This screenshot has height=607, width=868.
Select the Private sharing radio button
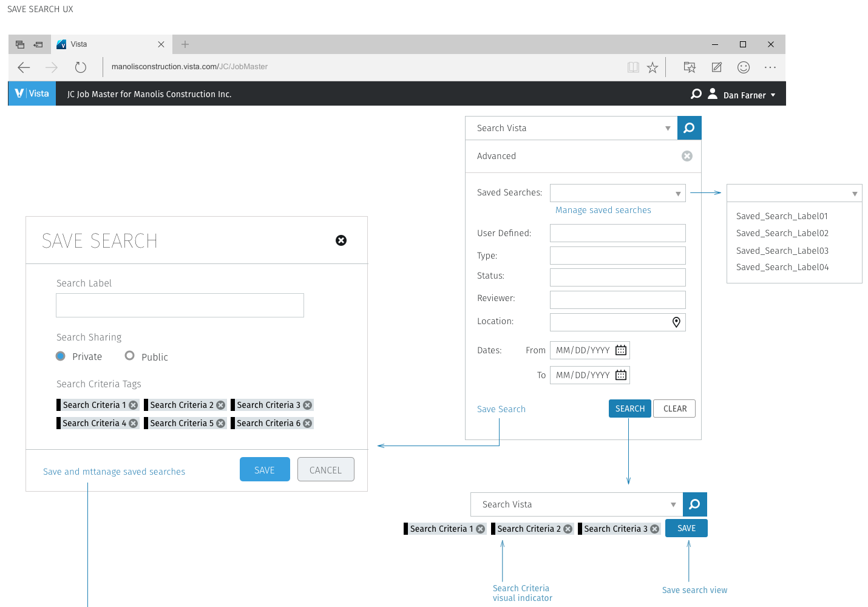61,356
